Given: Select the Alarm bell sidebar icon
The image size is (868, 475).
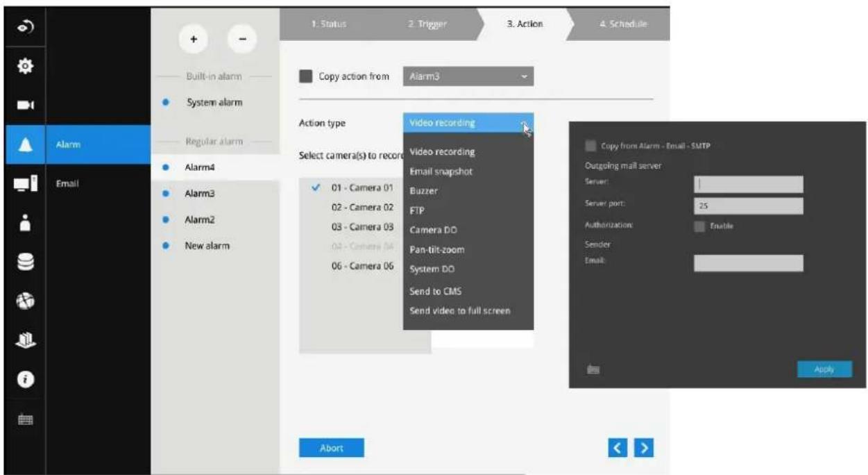Looking at the screenshot, I should [x=25, y=145].
